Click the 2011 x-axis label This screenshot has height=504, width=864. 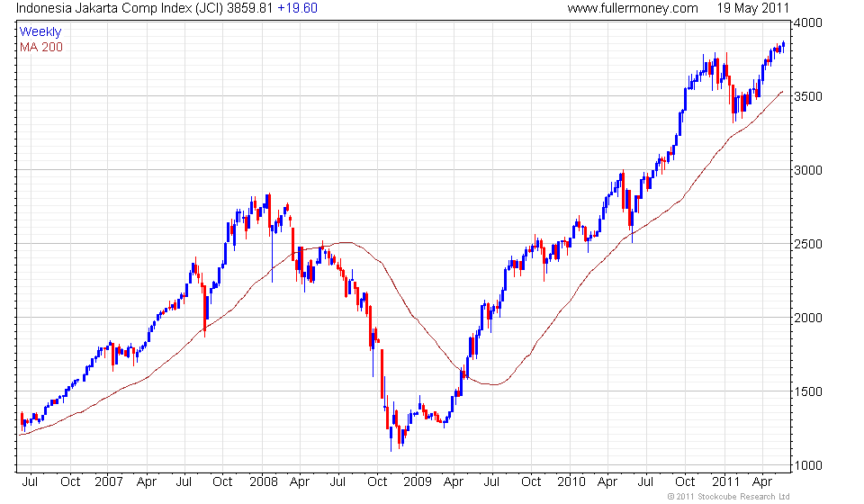click(x=725, y=482)
